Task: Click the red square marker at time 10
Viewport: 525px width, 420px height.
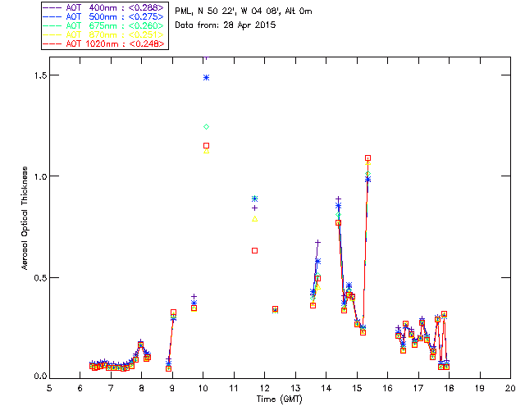Action: pos(206,145)
